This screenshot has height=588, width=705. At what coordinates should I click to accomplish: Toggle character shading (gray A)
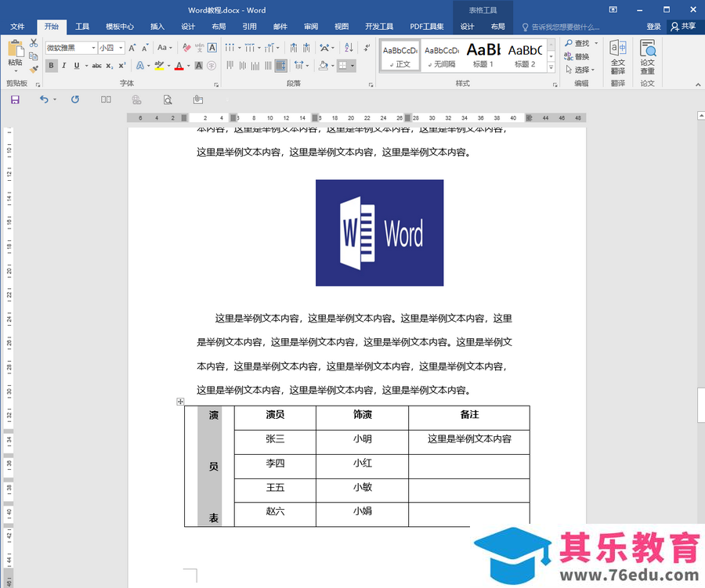pos(199,66)
